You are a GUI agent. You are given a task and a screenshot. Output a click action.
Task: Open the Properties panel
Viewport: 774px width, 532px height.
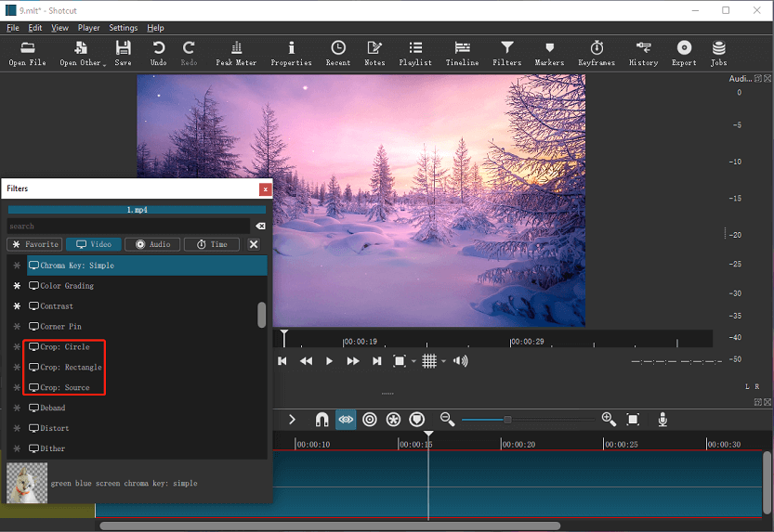[x=291, y=53]
